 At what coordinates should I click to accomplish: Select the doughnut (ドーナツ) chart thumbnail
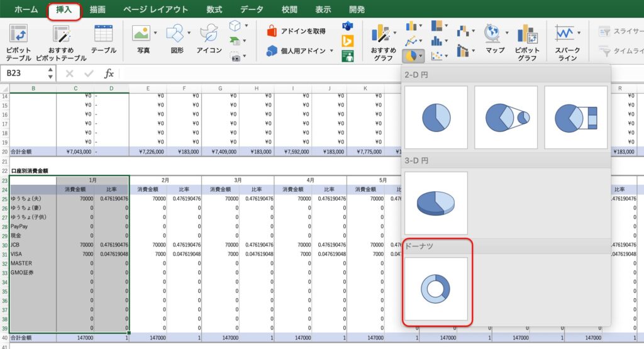coord(436,288)
